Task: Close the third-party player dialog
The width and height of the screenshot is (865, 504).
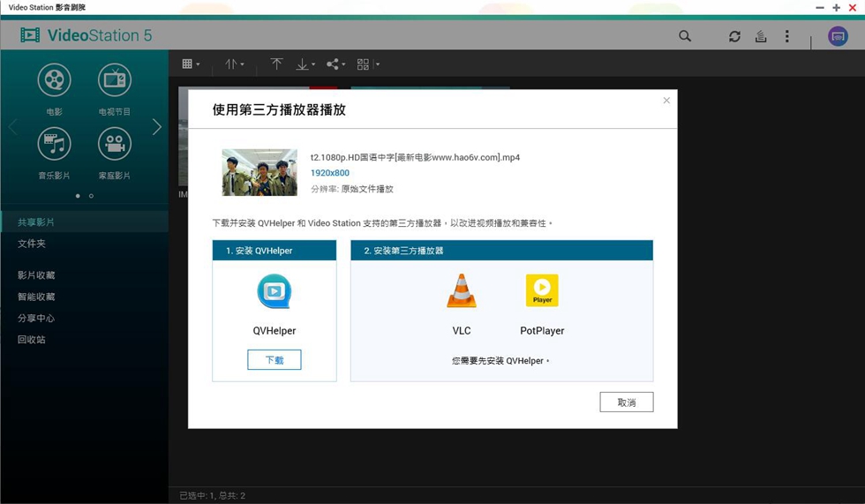Action: point(666,101)
